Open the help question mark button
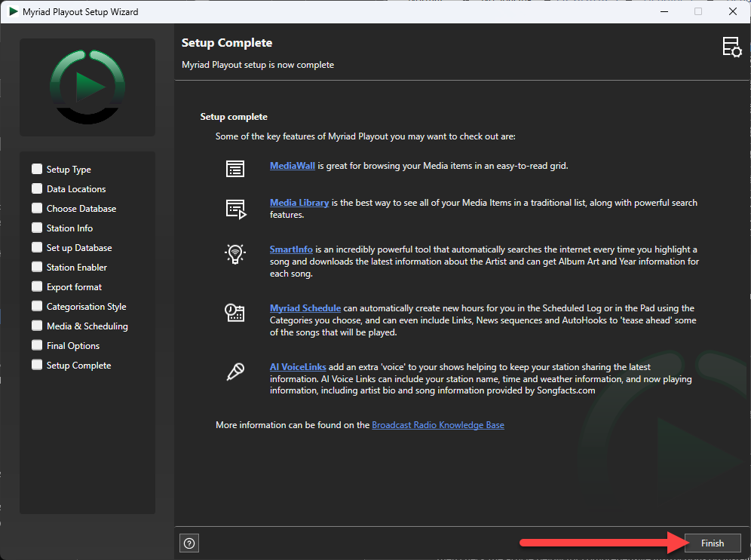Viewport: 751px width, 560px height. coord(189,543)
